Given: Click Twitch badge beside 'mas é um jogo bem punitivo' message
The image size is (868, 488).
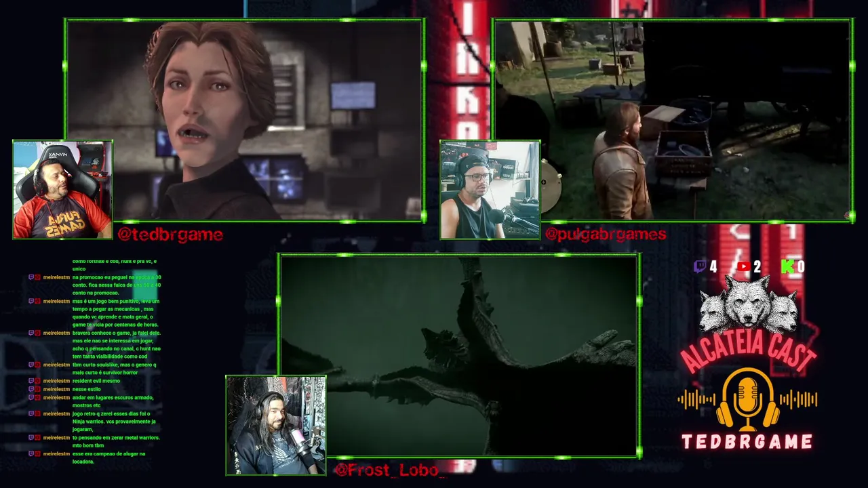Looking at the screenshot, I should pos(31,301).
